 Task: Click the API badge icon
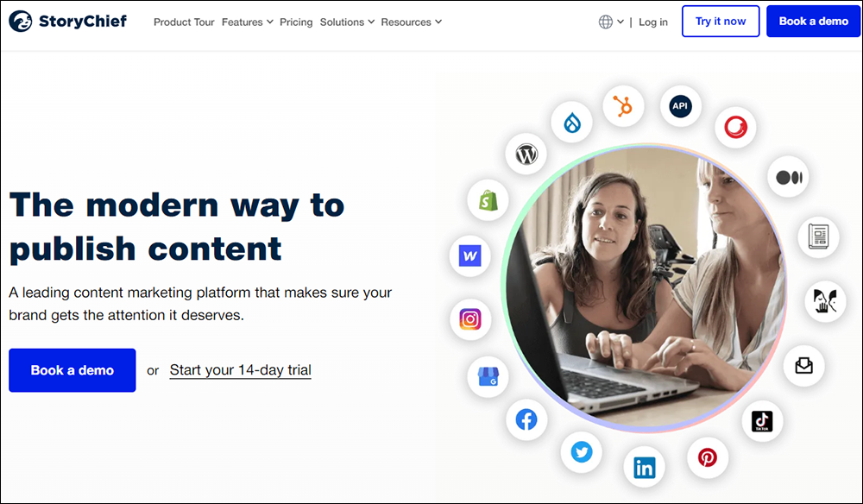[x=680, y=106]
